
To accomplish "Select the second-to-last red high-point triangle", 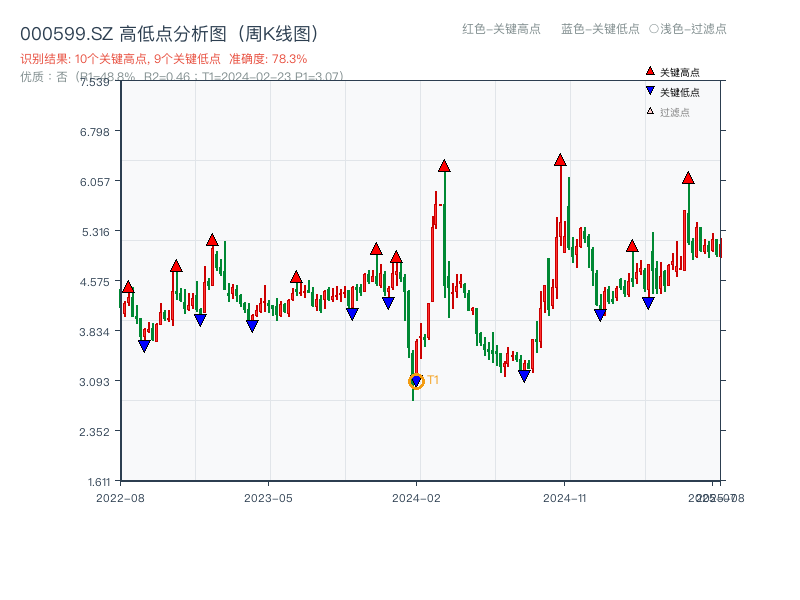I will pos(632,246).
